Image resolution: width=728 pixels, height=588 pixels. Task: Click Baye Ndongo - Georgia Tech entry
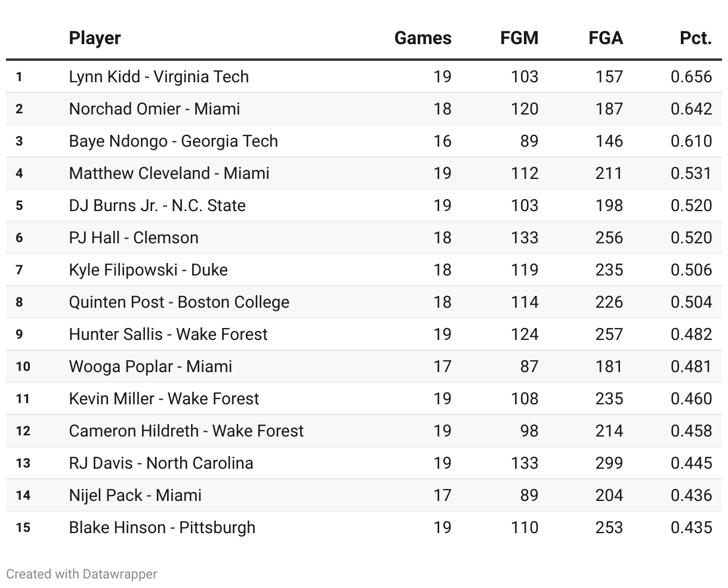click(173, 141)
